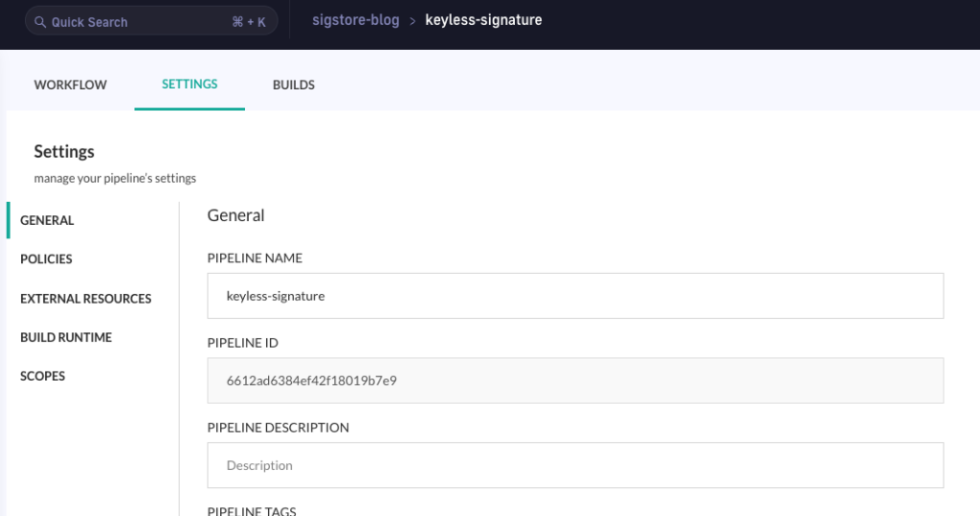980x516 pixels.
Task: Click the Pipeline Tags label
Action: point(252,510)
